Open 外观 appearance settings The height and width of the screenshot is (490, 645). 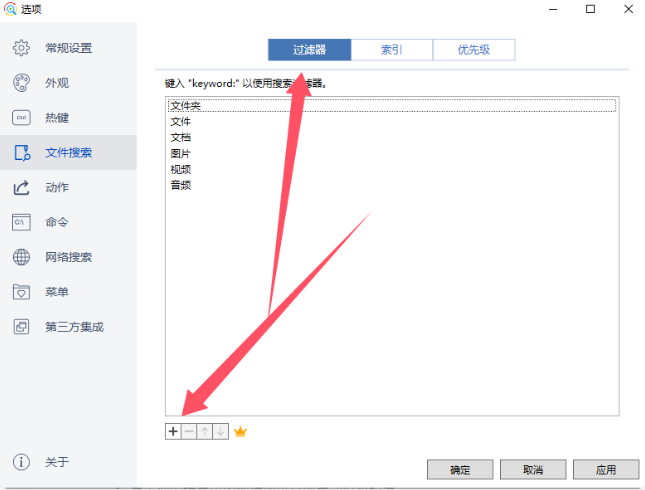point(57,83)
